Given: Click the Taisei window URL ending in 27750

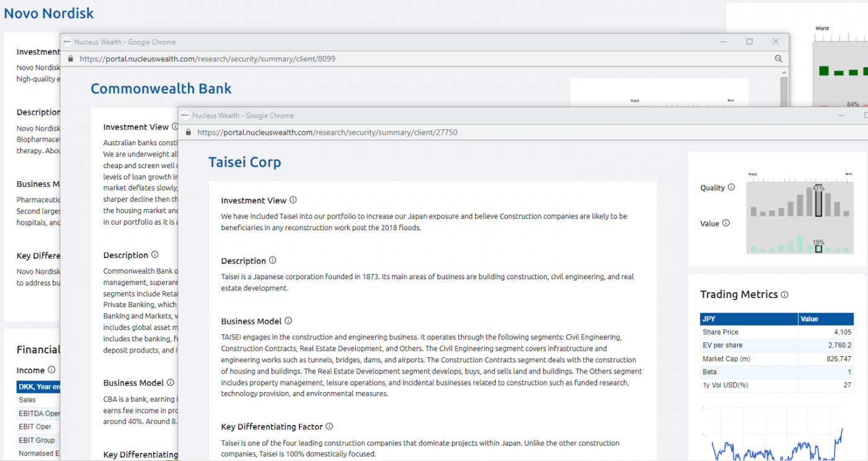Looking at the screenshot, I should point(327,132).
